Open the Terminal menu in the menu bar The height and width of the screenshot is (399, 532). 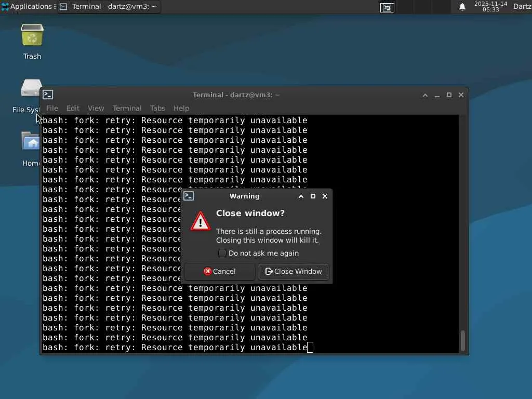(x=127, y=108)
